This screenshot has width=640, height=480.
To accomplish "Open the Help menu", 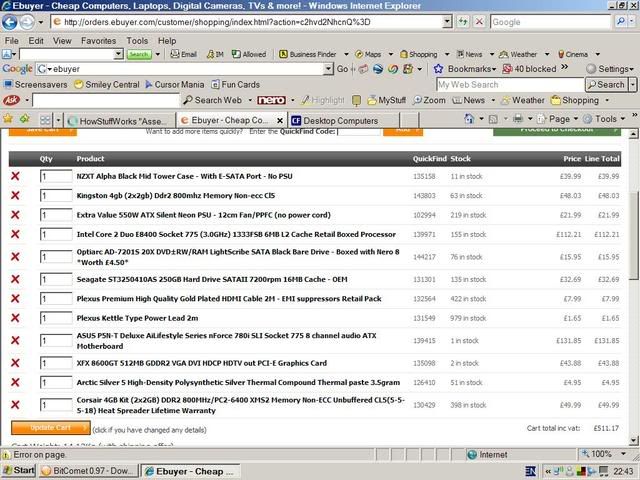I will click(167, 41).
